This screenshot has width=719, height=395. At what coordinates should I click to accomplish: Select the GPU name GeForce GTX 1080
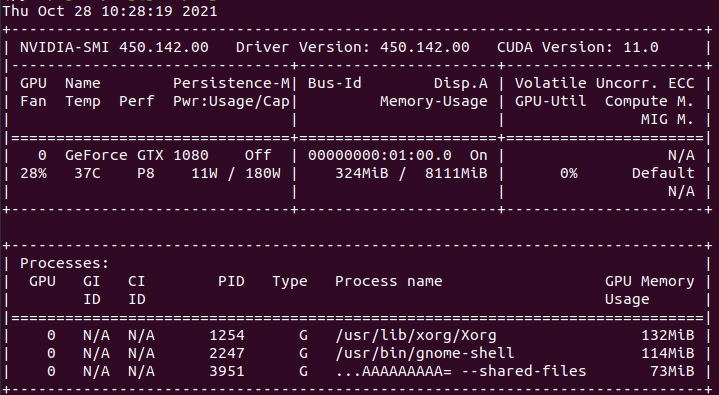(137, 155)
